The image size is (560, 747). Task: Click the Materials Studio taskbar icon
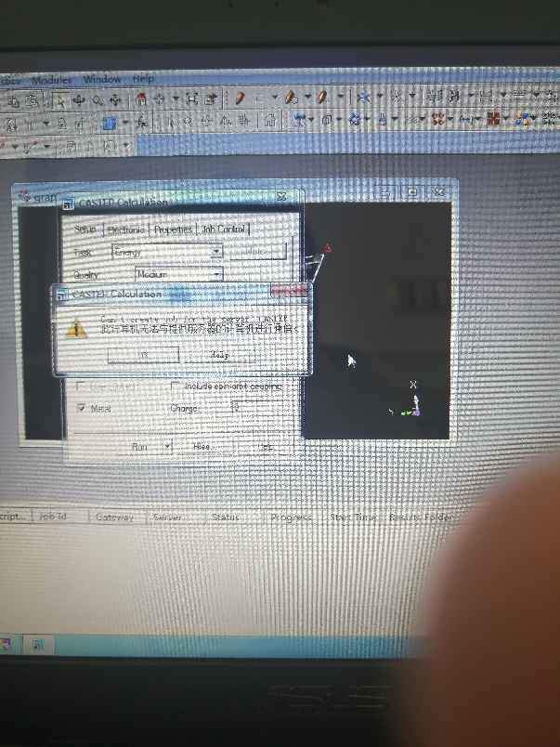click(x=39, y=645)
